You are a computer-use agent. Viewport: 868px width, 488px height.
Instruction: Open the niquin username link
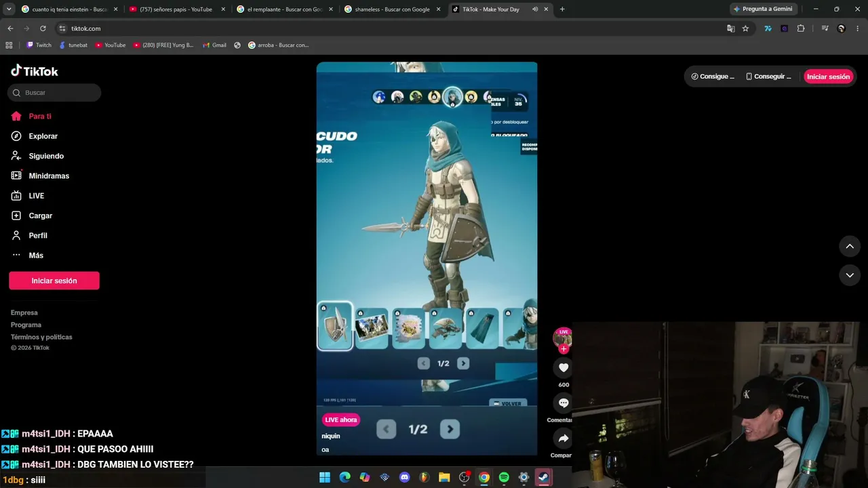(x=331, y=436)
